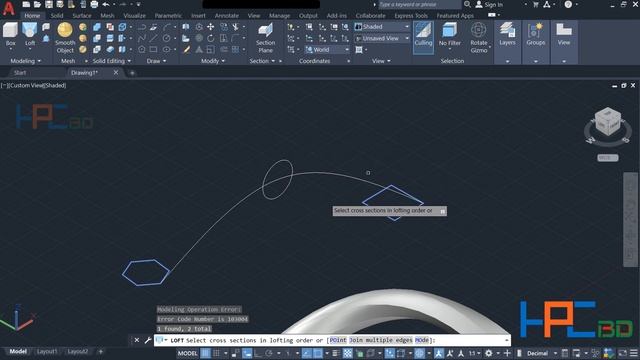The height and width of the screenshot is (360, 640).
Task: Switch to the Annotate ribbon tab
Action: tap(227, 16)
